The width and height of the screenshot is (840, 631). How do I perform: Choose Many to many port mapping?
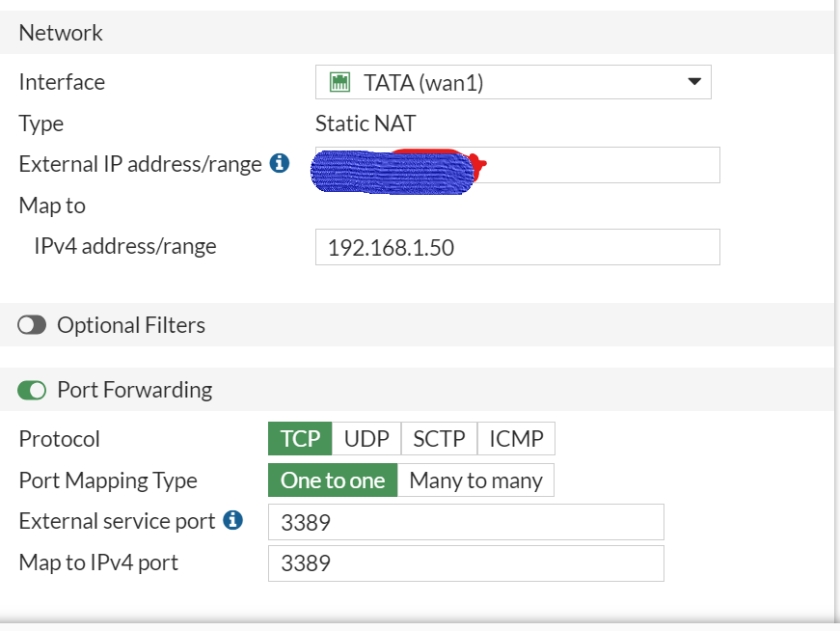tap(475, 480)
